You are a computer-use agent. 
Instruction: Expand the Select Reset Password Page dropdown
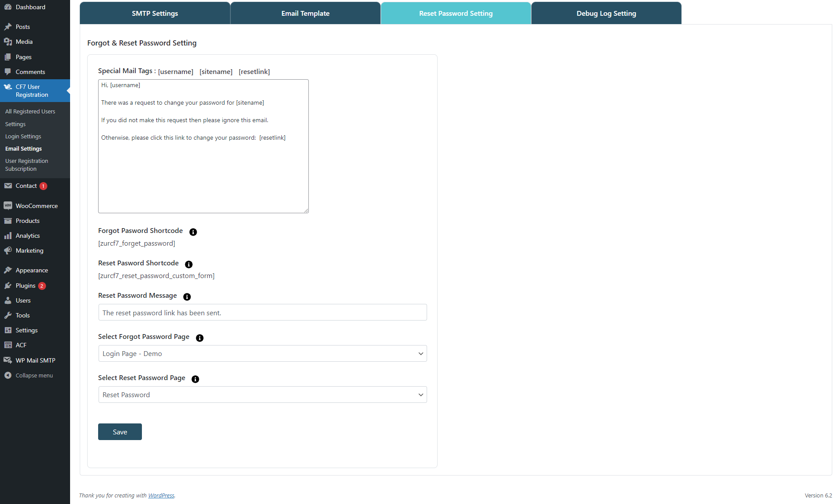[x=262, y=395]
